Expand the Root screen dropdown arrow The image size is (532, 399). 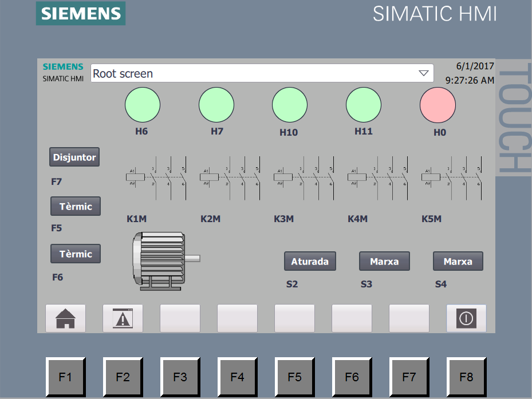click(x=423, y=73)
